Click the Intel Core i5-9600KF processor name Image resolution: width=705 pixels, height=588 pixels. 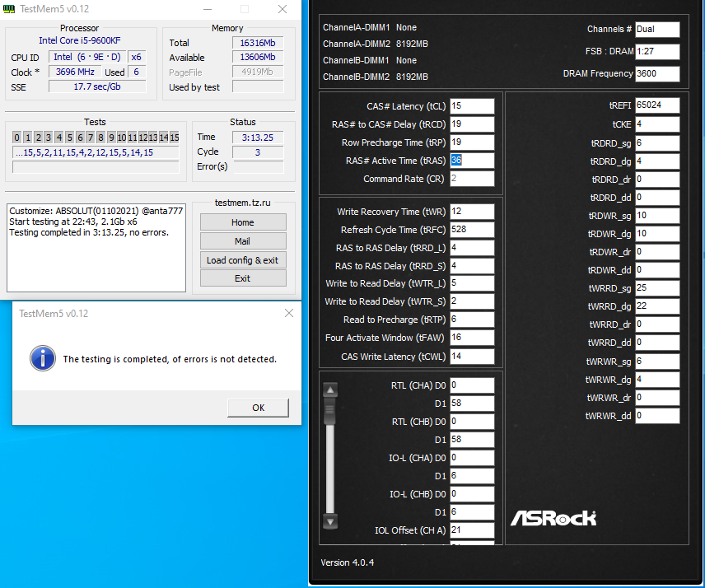[x=80, y=40]
